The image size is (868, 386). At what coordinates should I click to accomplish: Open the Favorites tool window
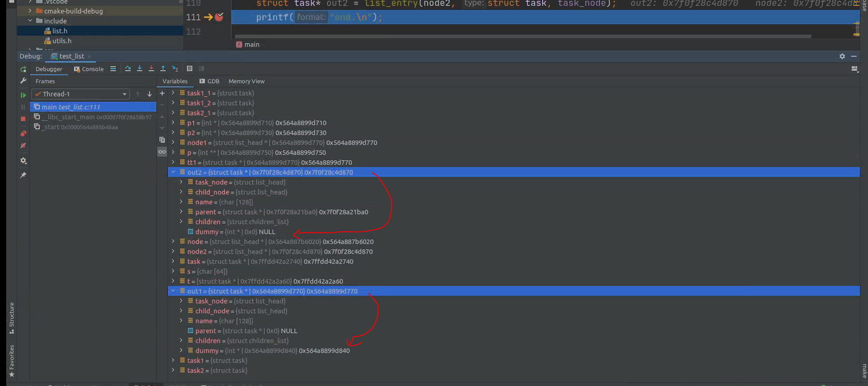(12, 361)
